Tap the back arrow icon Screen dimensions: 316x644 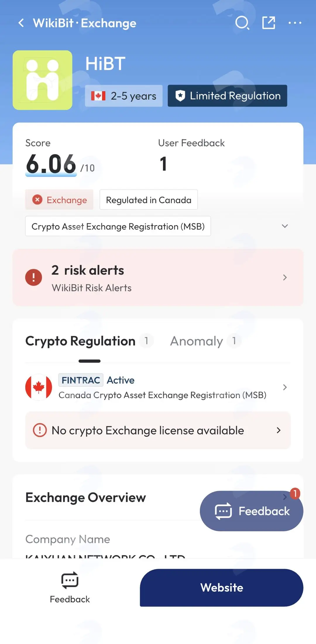(21, 23)
